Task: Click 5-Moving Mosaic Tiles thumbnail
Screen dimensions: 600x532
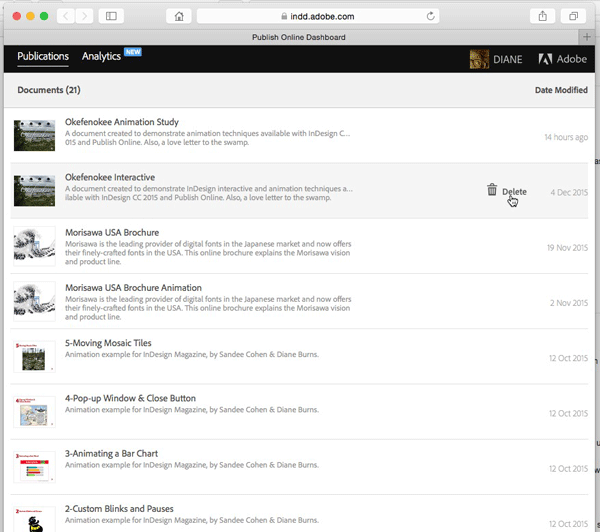Action: (34, 357)
